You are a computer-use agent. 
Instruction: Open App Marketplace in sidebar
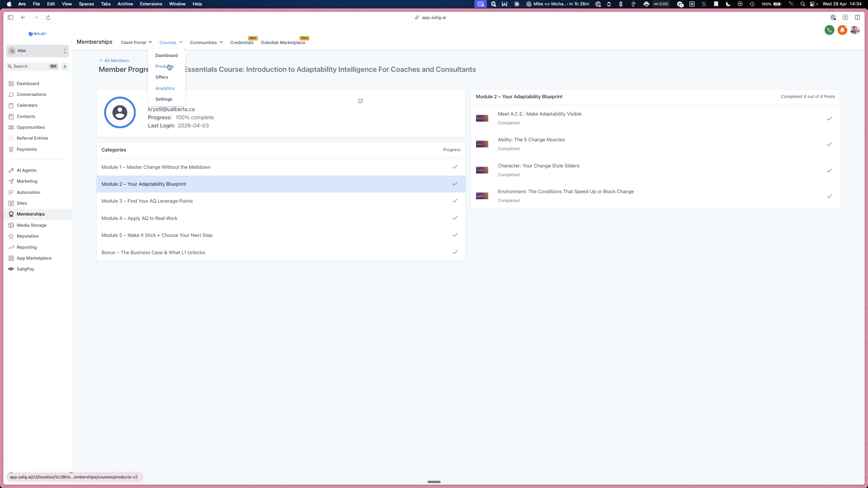point(34,258)
